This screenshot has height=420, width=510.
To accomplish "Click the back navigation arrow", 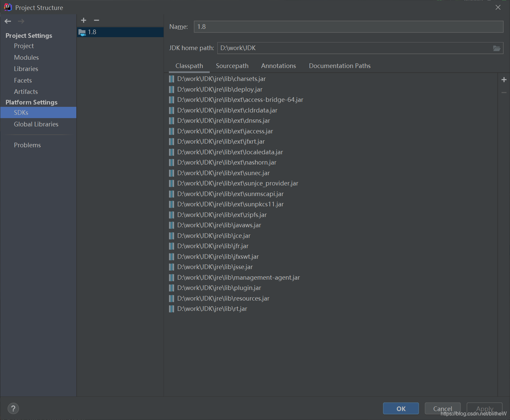I will pyautogui.click(x=8, y=21).
